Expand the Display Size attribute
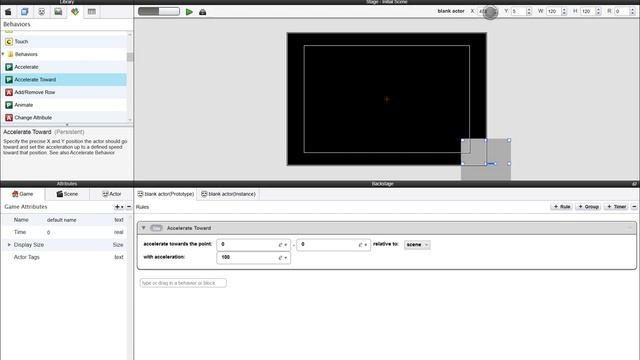This screenshot has height=360, width=640. (9, 245)
